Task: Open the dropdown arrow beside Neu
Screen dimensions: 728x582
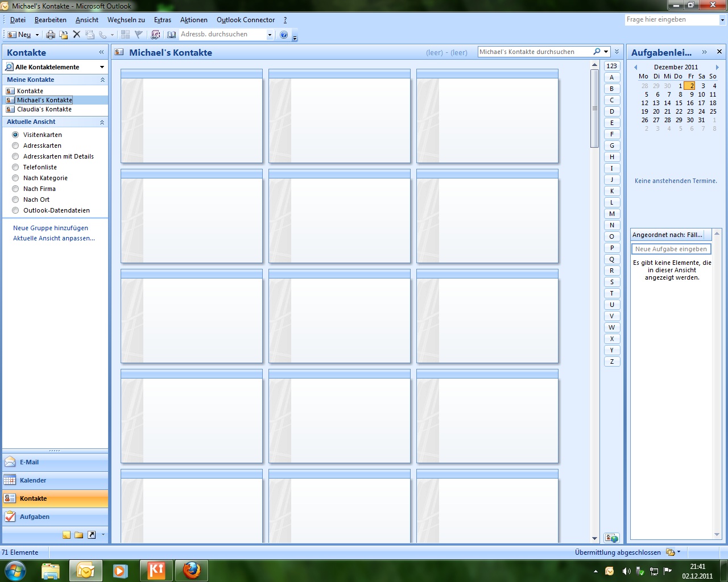Action: 38,35
